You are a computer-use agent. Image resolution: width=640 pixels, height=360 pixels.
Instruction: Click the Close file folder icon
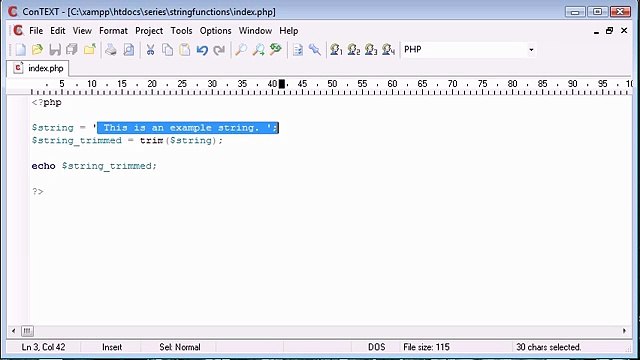pyautogui.click(x=89, y=50)
